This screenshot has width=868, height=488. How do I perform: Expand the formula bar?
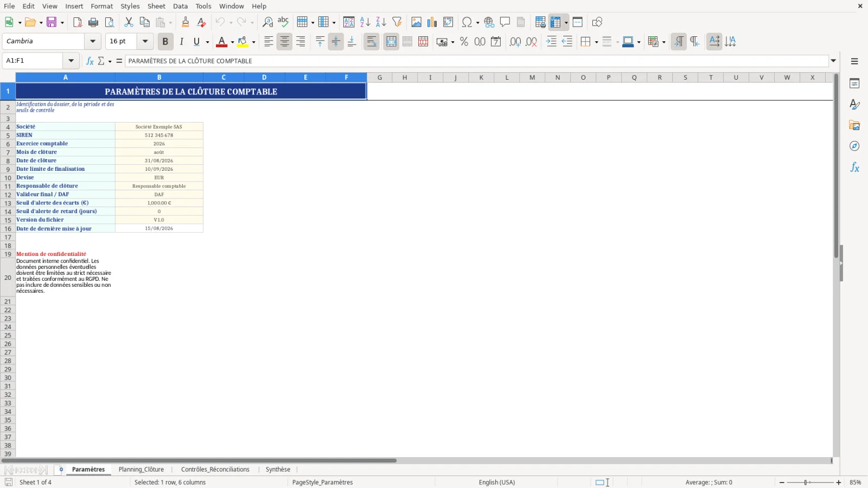pos(833,61)
